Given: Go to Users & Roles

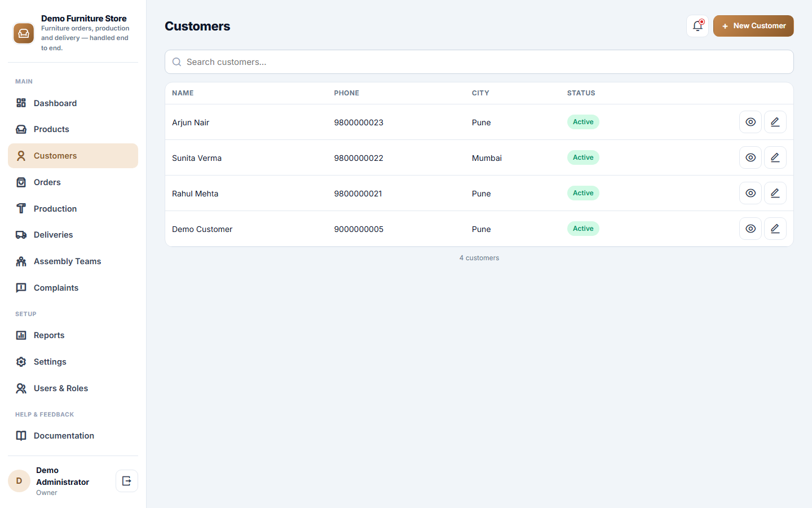Looking at the screenshot, I should click(73, 388).
